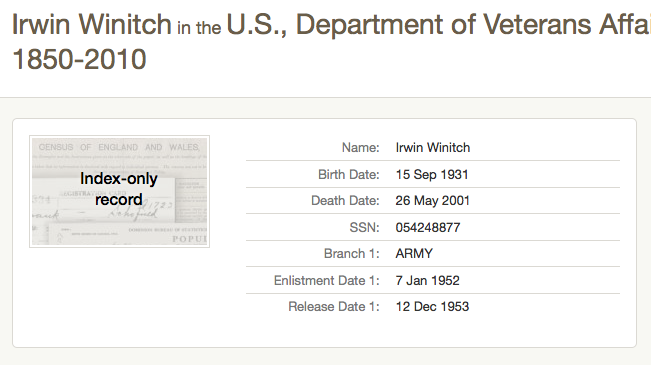Click the Irwin Winitch heading name

coord(92,24)
